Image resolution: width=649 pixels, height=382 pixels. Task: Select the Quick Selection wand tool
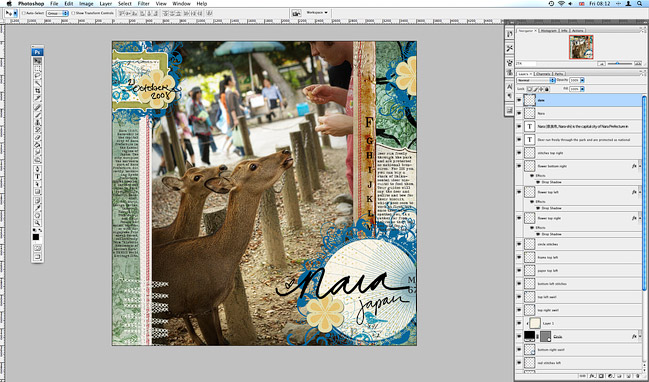[x=37, y=83]
